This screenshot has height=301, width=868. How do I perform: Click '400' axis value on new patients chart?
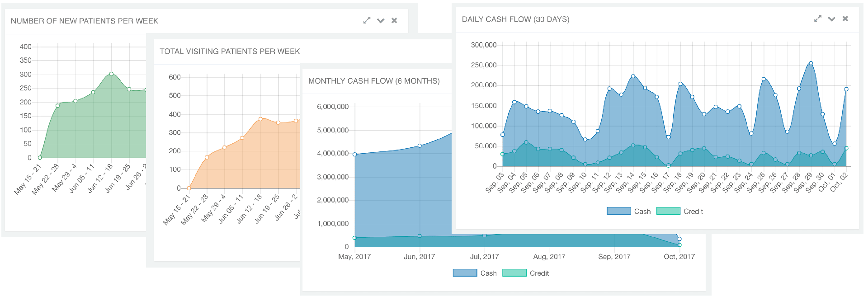tap(25, 47)
